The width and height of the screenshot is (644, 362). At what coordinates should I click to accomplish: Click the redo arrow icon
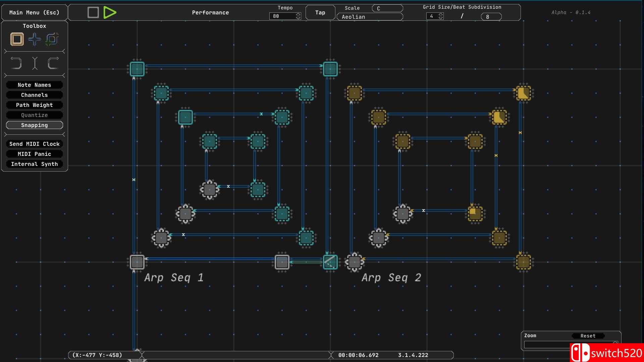(x=53, y=63)
